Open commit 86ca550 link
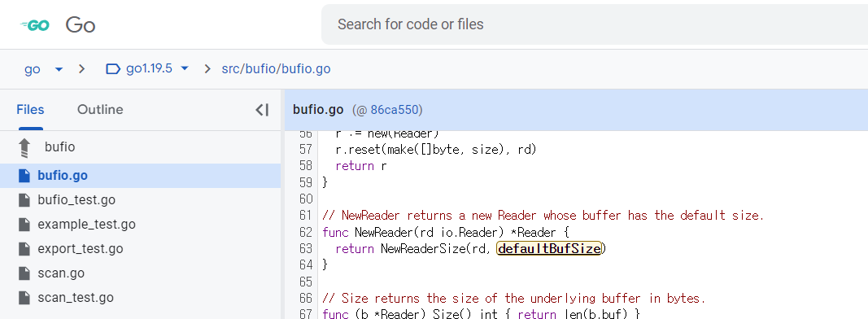Viewport: 868px width, 319px height. pos(395,110)
